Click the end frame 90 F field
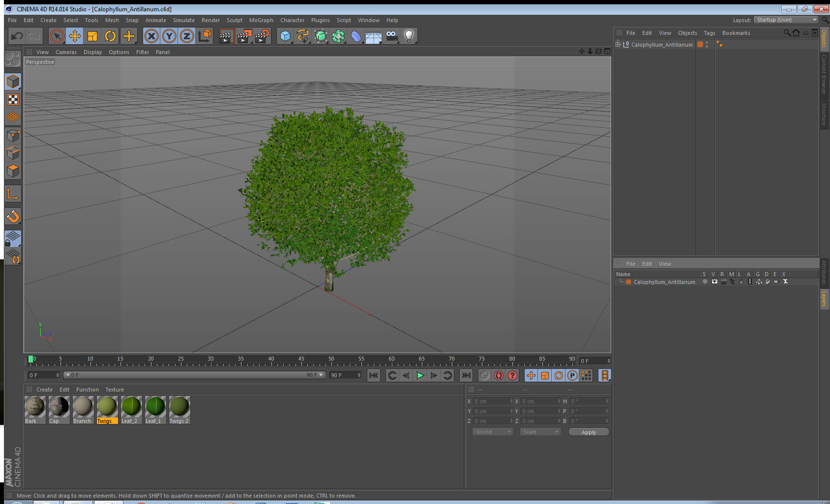830x504 pixels. point(345,375)
